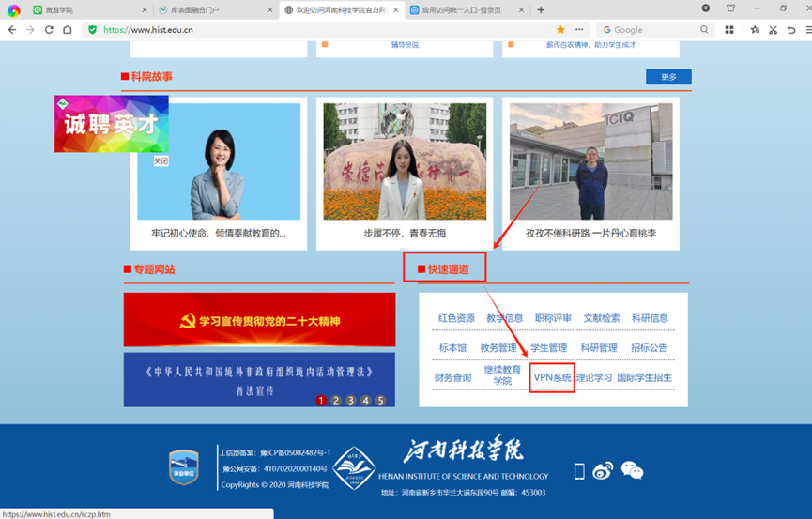This screenshot has width=812, height=519.
Task: Open the 文献检索 quick link
Action: (601, 318)
